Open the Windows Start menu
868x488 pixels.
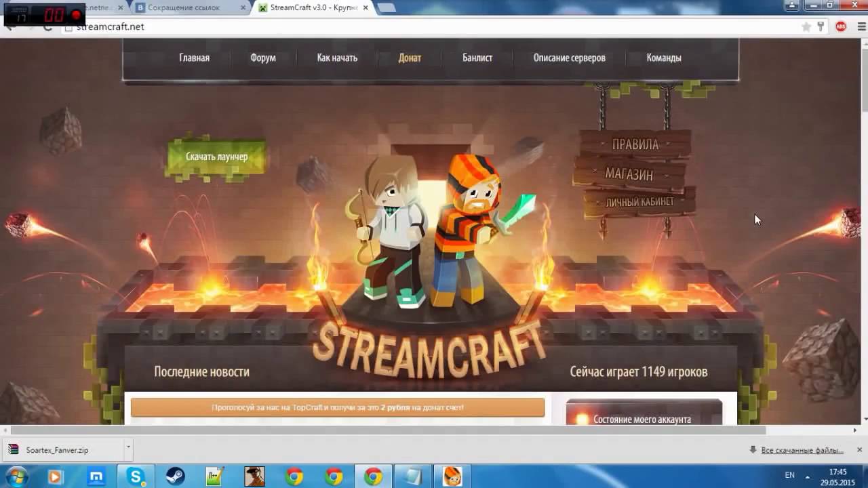point(17,476)
